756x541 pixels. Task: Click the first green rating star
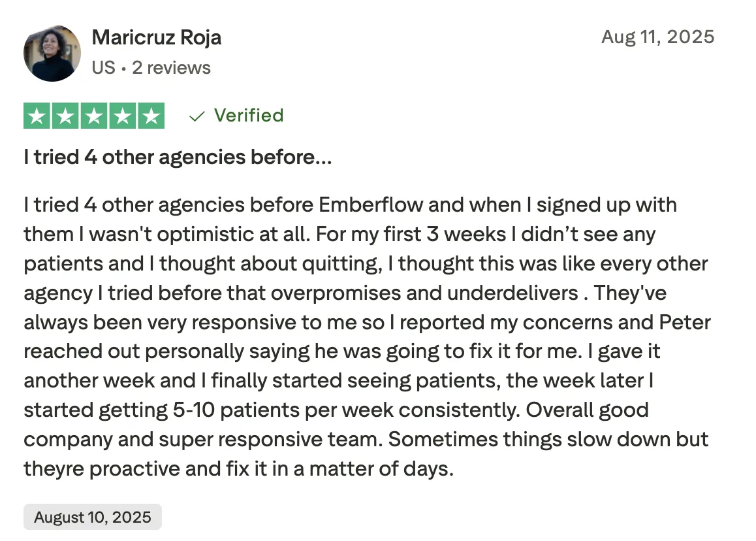click(37, 116)
